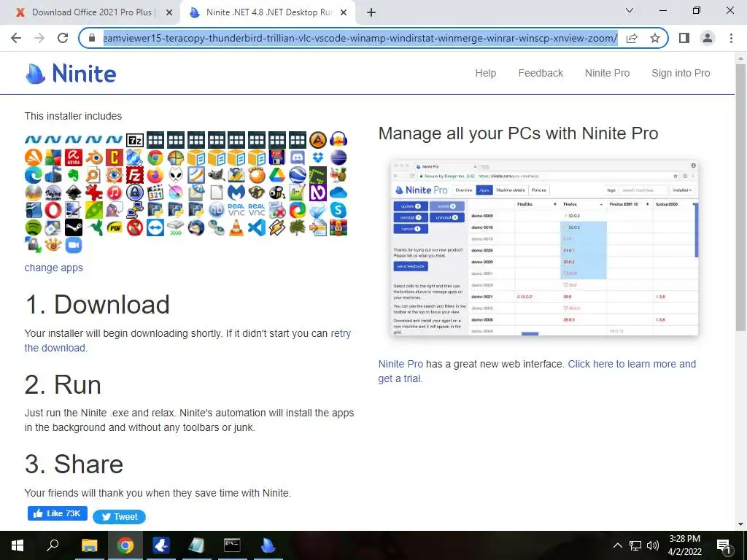Click the Inkscape icon
This screenshot has height=560, width=747.
[x=74, y=192]
